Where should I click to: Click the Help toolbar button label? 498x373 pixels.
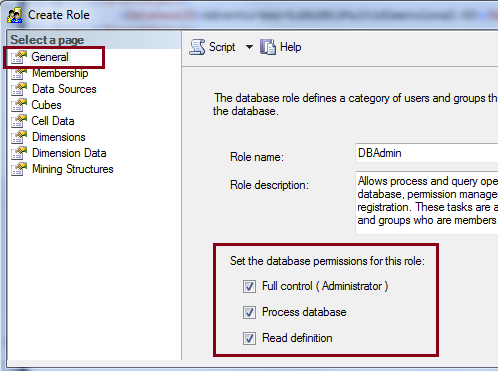pos(290,47)
